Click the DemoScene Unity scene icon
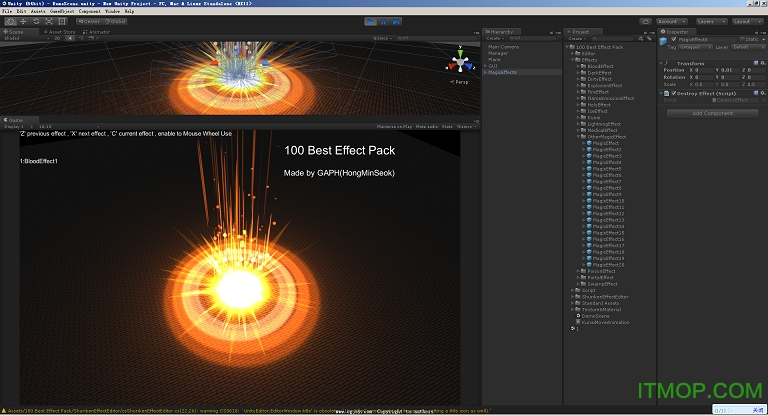Image resolution: width=768 pixels, height=416 pixels. 578,316
